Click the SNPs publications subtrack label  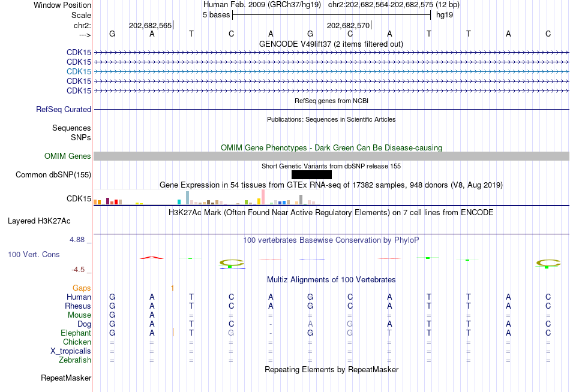click(x=81, y=137)
